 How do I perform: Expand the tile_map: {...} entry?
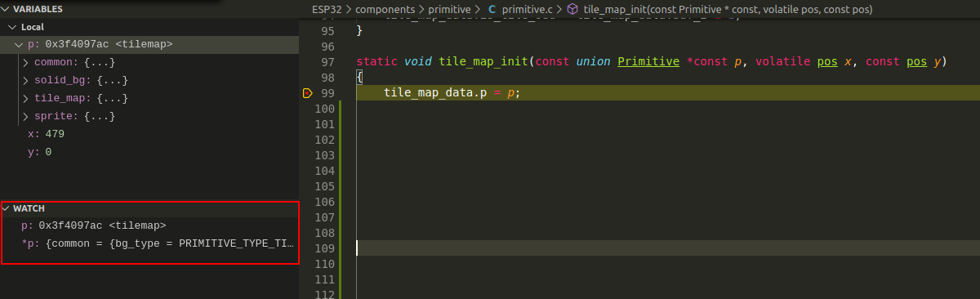pyautogui.click(x=25, y=98)
